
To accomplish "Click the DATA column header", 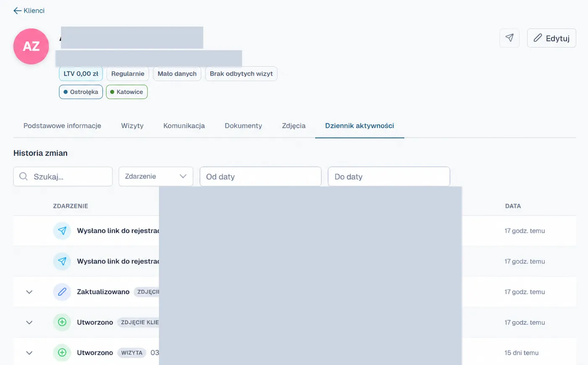I will (513, 206).
